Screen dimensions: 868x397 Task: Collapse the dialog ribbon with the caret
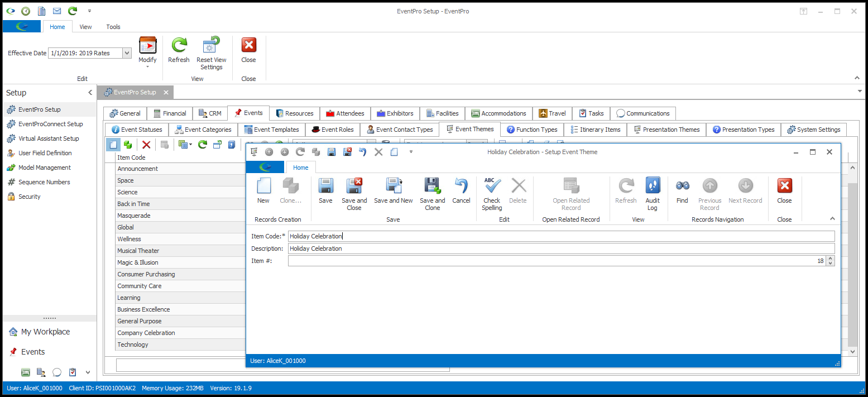[833, 219]
